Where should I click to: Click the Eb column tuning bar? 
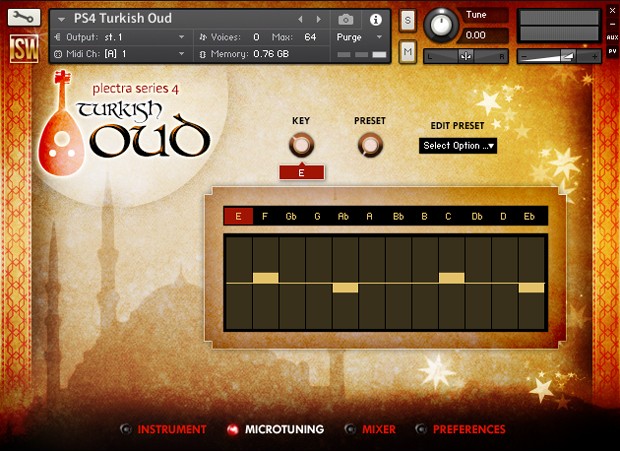531,288
